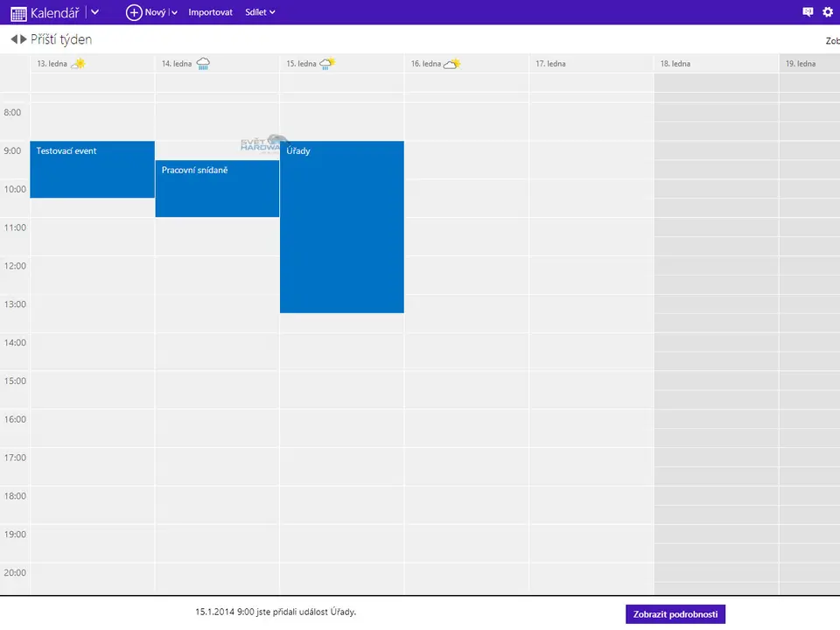
Task: Open the settings gear
Action: pos(828,12)
